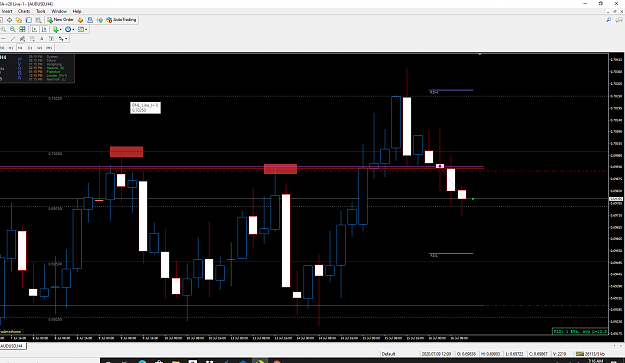Open the Tools menu
Screen dimensions: 625x363
click(41, 11)
